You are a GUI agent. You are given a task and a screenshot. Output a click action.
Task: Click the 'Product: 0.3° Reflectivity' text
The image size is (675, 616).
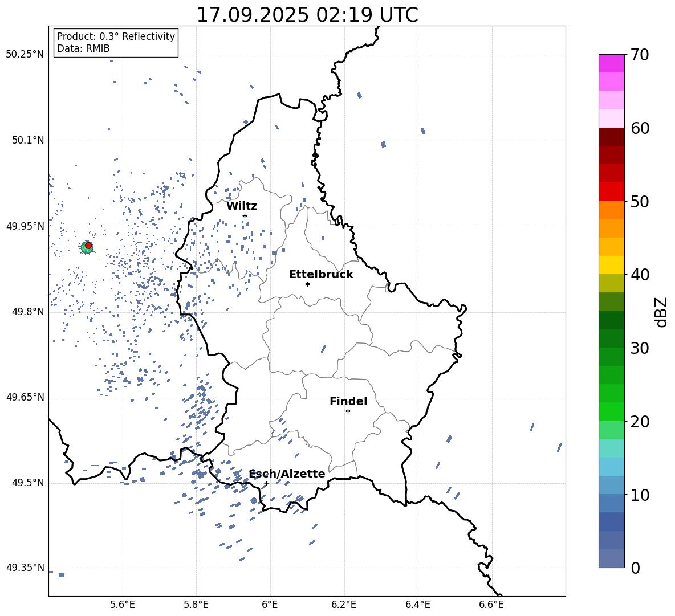(x=116, y=36)
